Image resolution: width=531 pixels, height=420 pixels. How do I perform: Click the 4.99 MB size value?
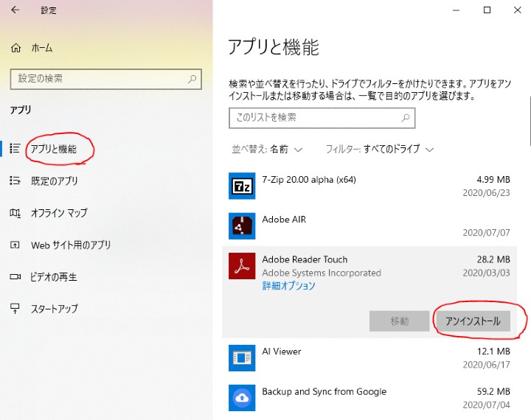coord(493,179)
